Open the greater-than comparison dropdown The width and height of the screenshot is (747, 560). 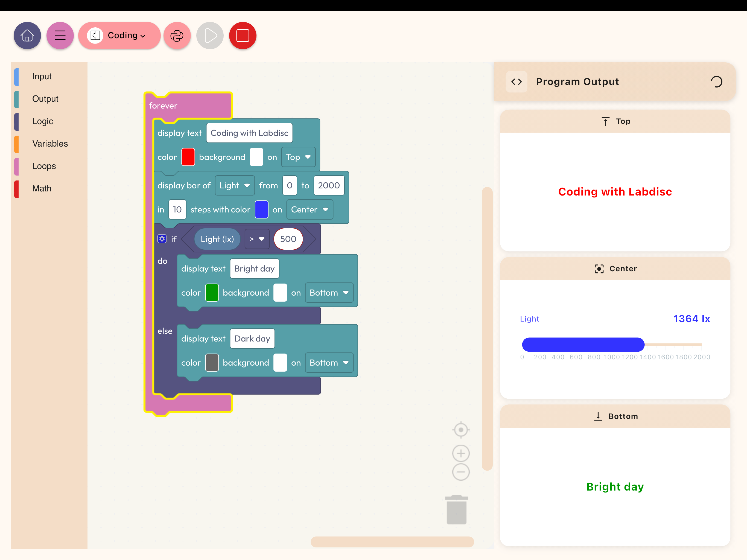pyautogui.click(x=257, y=239)
